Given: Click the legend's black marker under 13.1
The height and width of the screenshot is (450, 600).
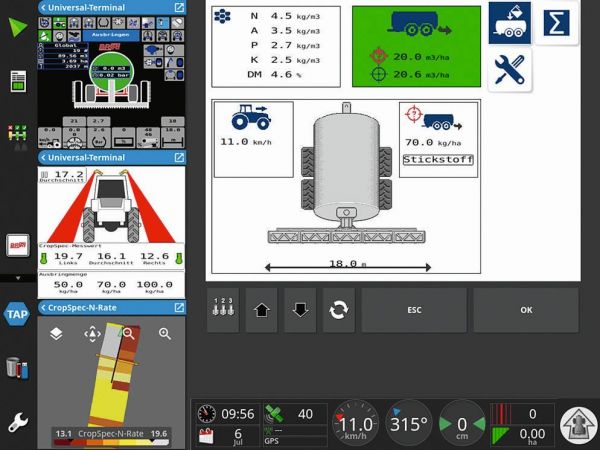Looking at the screenshot, I should [x=70, y=441].
